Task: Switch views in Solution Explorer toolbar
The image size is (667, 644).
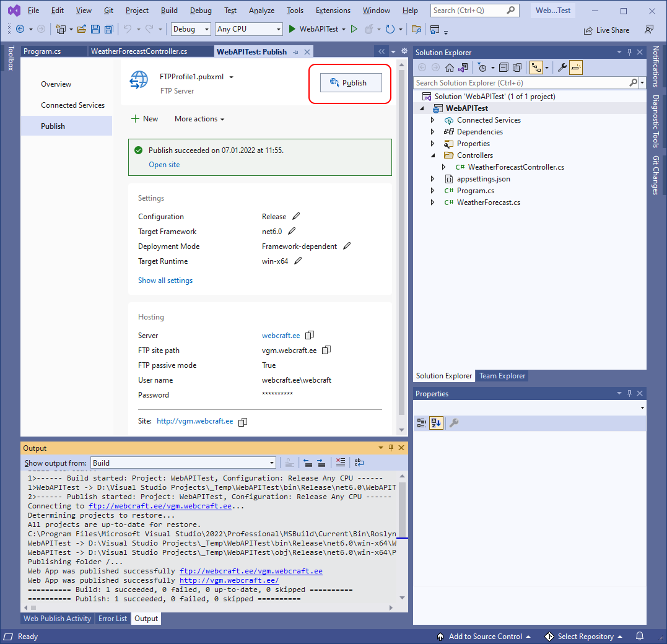Action: [x=463, y=67]
